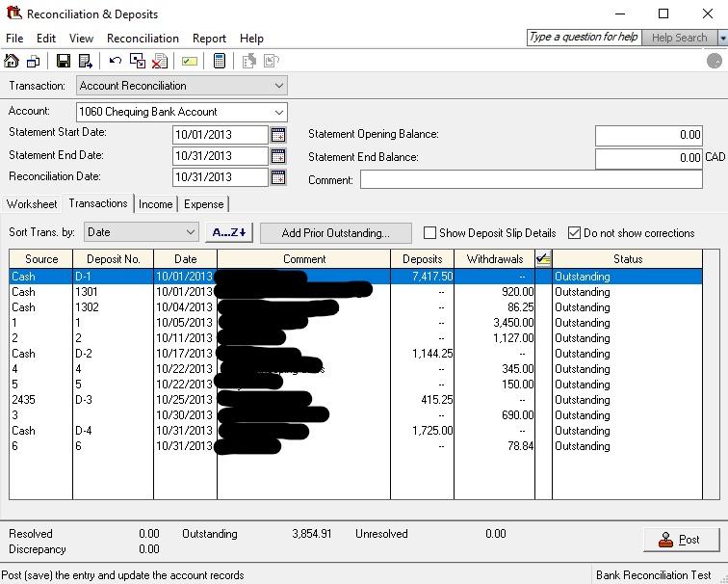Click the Statement Start Date field
Image resolution: width=728 pixels, height=584 pixels.
[221, 135]
